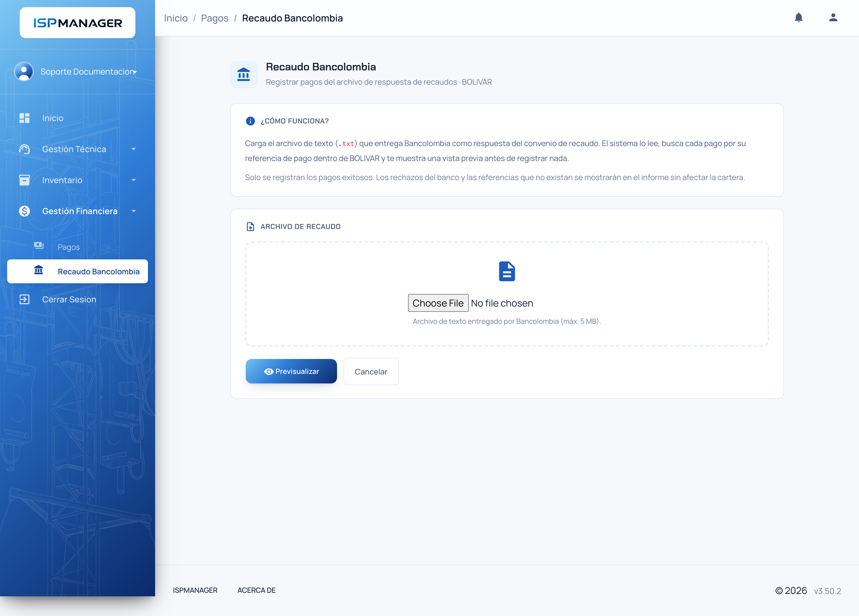Click the .txt code text
This screenshot has height=616, width=859.
[346, 144]
